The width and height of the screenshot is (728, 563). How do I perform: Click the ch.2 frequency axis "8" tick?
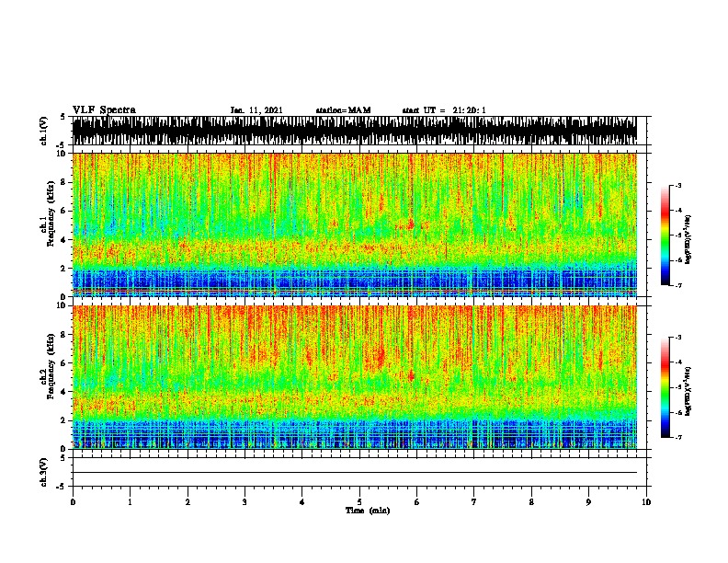click(x=64, y=335)
